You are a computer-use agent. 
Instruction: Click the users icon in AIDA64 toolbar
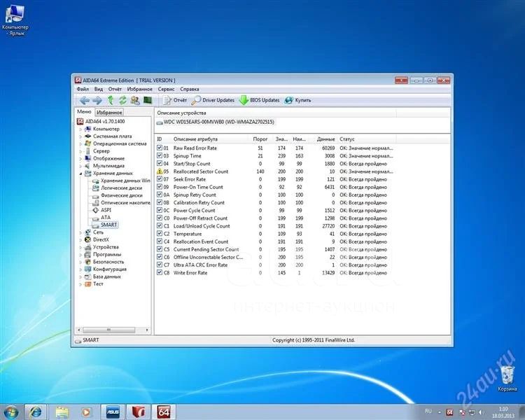tap(135, 100)
